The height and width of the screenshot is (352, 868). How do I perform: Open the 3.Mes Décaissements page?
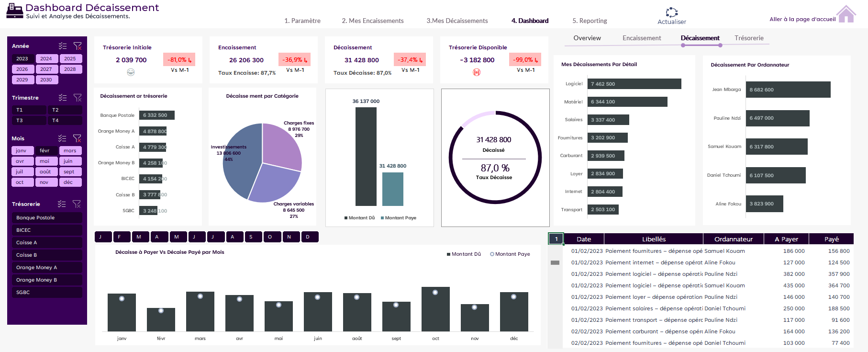coord(457,21)
